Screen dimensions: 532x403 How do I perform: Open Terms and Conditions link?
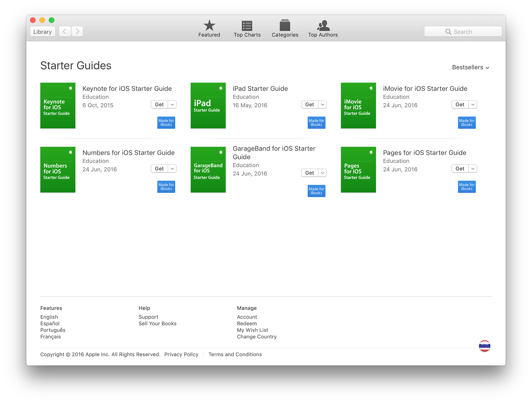pyautogui.click(x=235, y=355)
